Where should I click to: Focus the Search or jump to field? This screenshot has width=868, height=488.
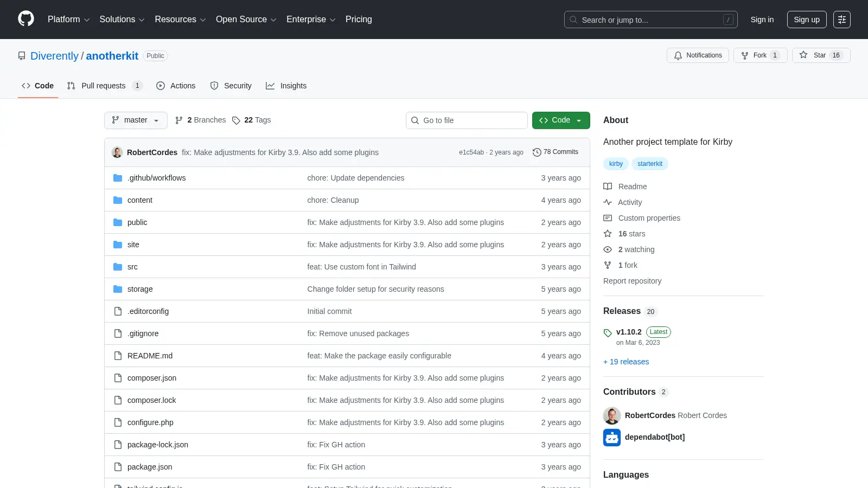tap(651, 20)
